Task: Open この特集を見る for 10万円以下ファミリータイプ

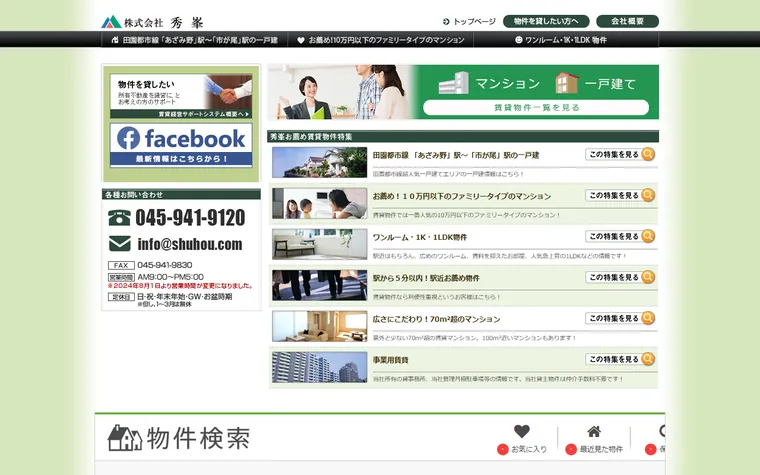Action: 620,195
